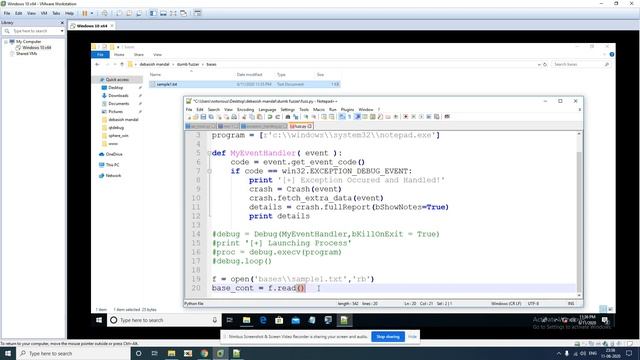
Task: Open the Library search dropdown arrow
Action: [62, 31]
